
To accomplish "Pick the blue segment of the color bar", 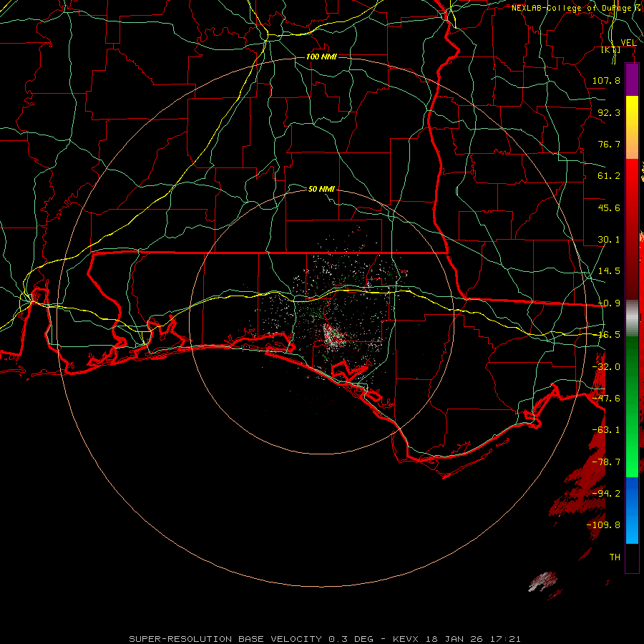I will tap(632, 510).
